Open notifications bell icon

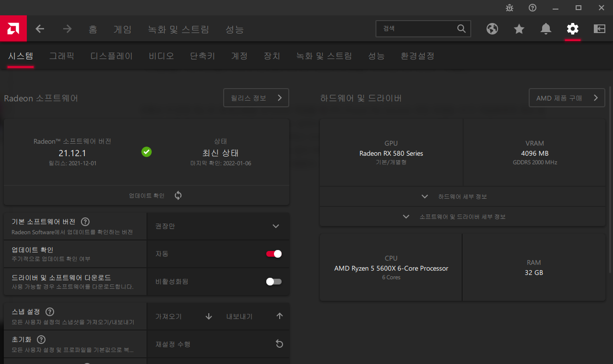click(546, 29)
